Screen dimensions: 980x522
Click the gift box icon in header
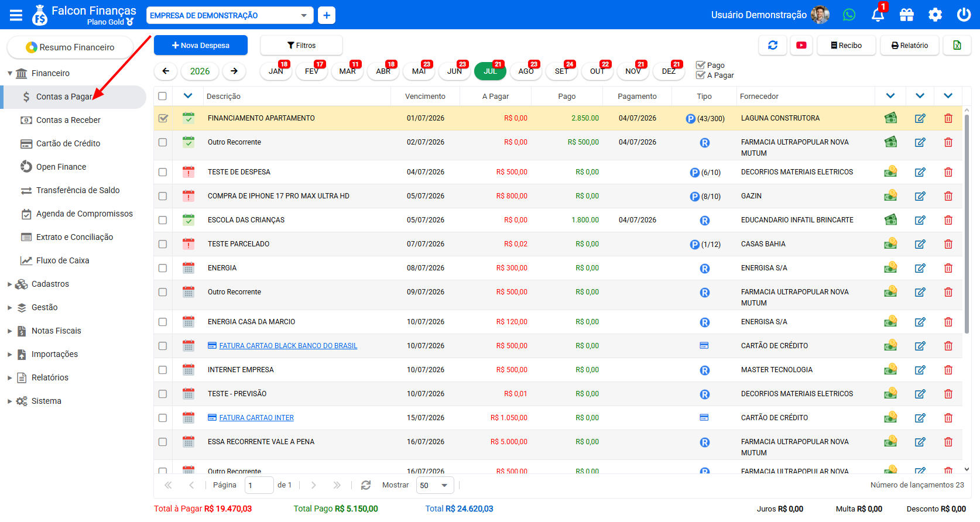[x=906, y=15]
